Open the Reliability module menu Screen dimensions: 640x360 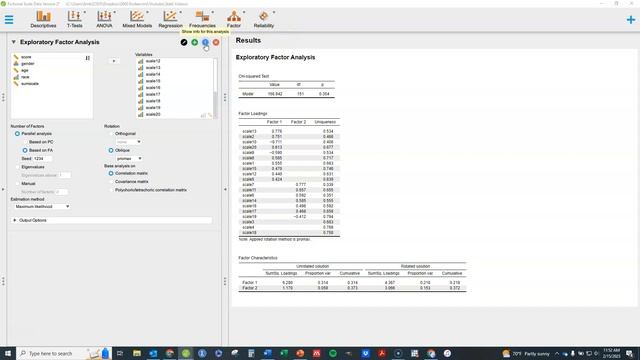pos(264,19)
